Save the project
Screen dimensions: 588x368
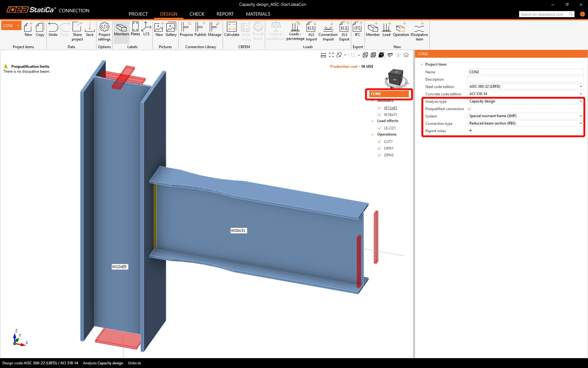pos(90,29)
